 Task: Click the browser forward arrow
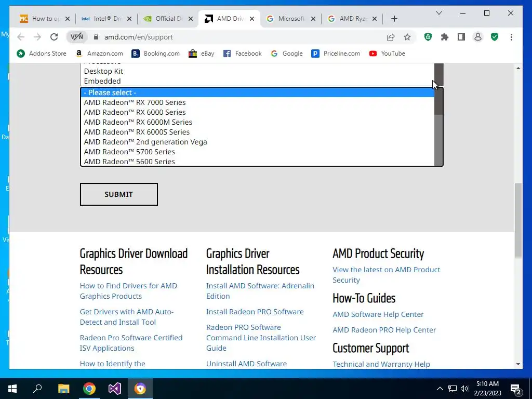click(37, 37)
